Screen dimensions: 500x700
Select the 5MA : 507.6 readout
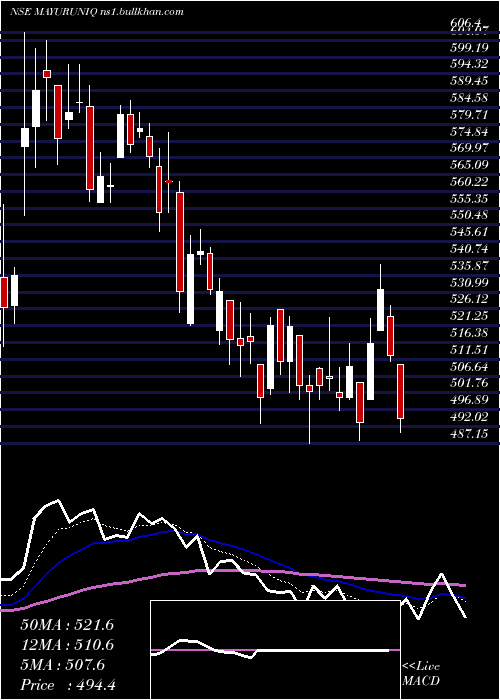click(x=62, y=665)
